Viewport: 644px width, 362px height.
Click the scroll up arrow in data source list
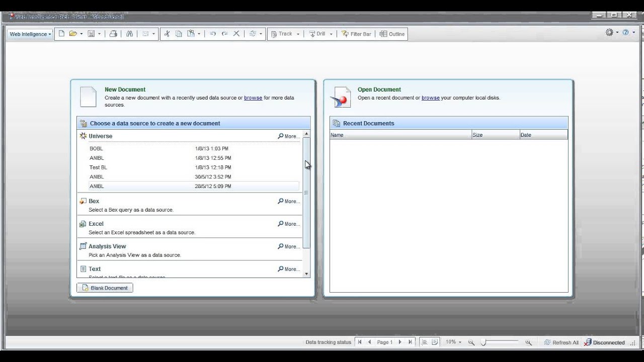click(x=306, y=134)
